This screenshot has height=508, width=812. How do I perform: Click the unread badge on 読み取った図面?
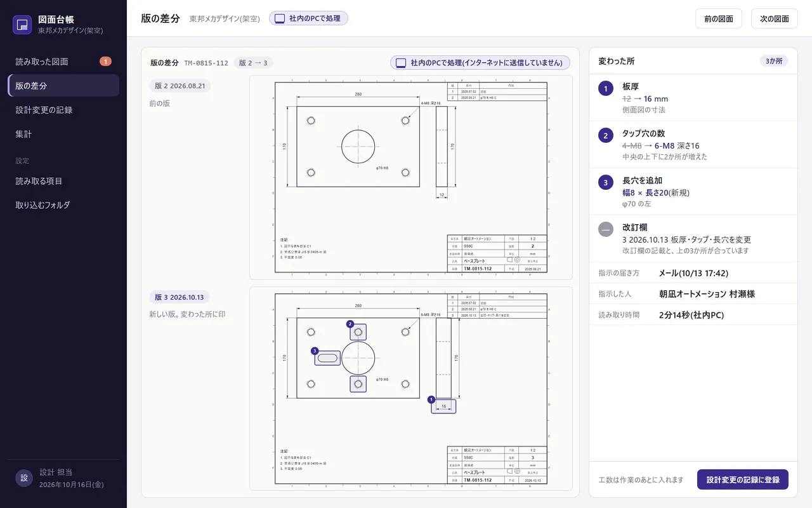[x=105, y=62]
